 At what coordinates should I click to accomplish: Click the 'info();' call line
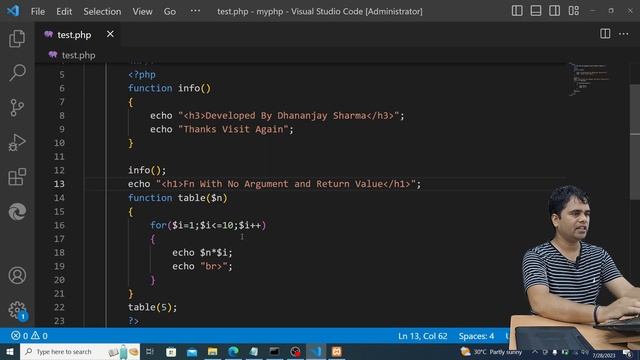coord(147,170)
